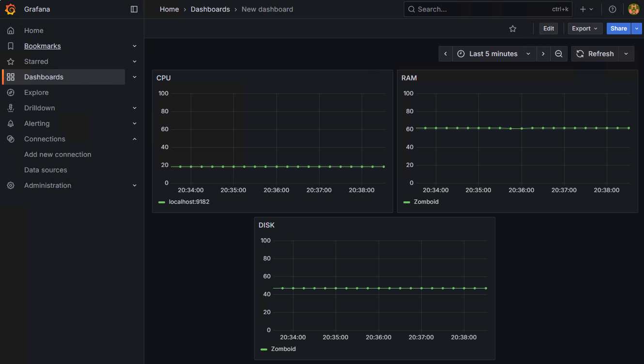
Task: Shift time range forward with right arrow
Action: click(543, 54)
